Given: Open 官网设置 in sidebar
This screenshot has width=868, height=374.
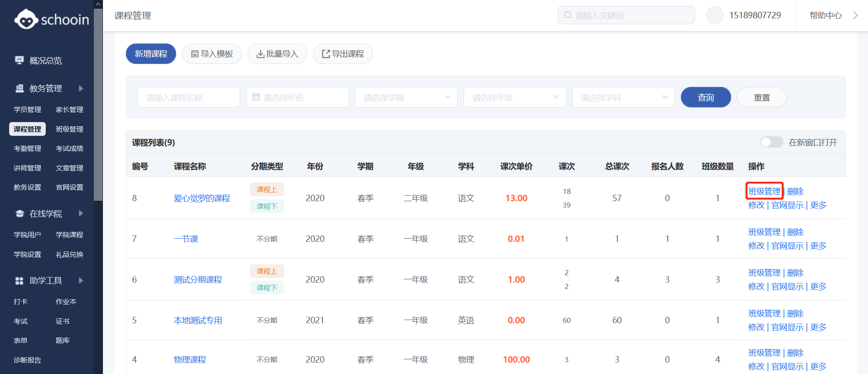Looking at the screenshot, I should coord(70,187).
